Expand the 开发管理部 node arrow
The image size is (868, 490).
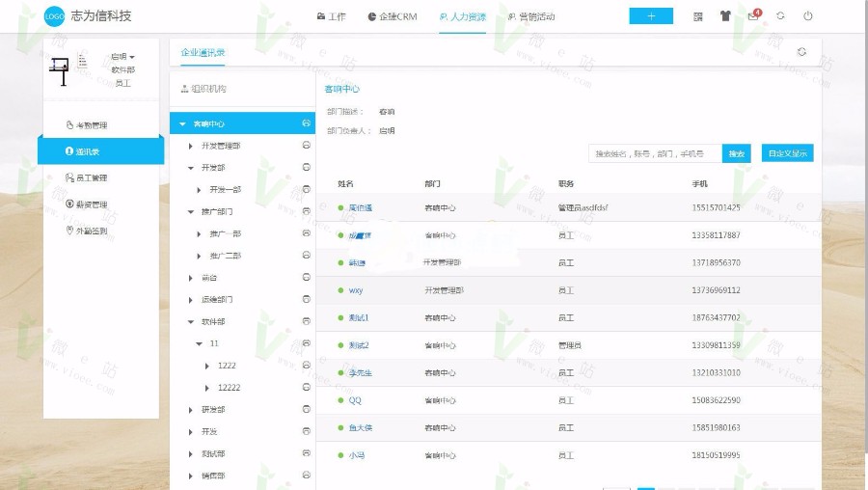[190, 147]
